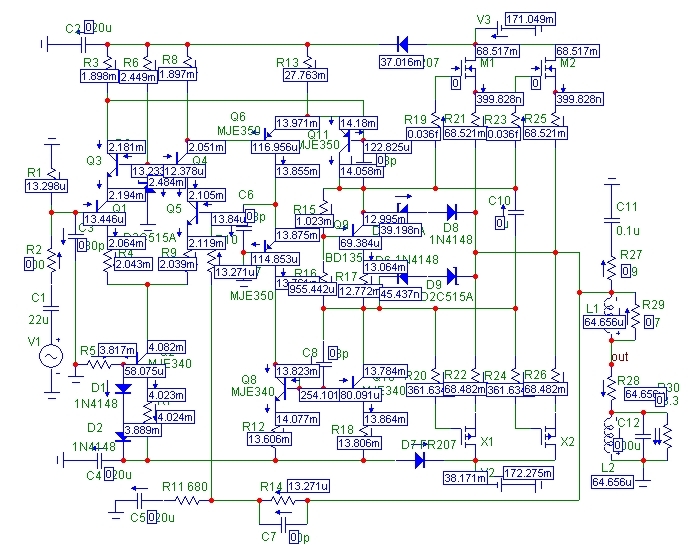Click the 14.077m value above R12
The height and width of the screenshot is (550, 700).
[x=297, y=419]
